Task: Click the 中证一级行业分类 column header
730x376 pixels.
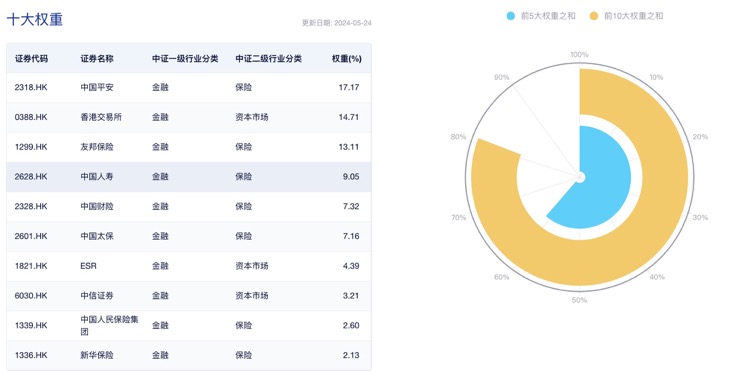Action: (185, 59)
